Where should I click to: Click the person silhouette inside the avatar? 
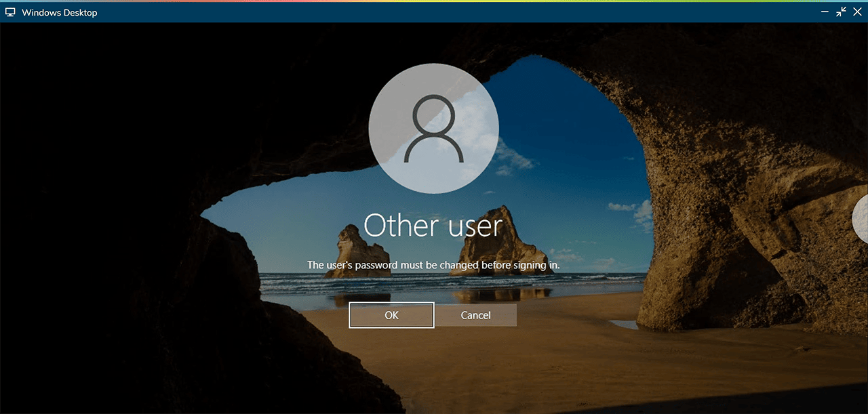[433, 129]
